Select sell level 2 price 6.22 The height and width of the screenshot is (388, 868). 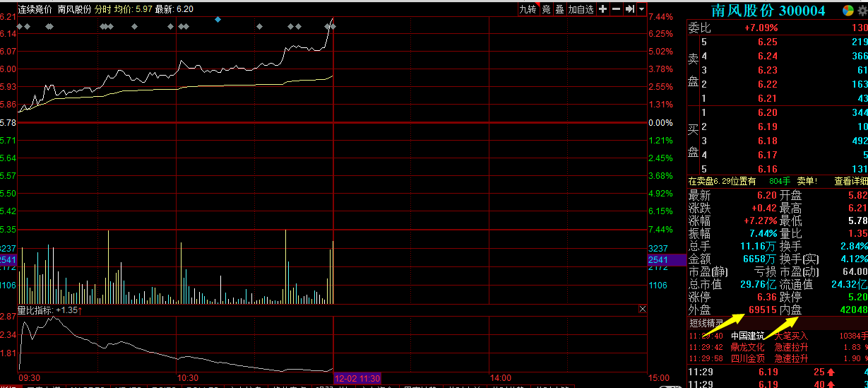[767, 84]
